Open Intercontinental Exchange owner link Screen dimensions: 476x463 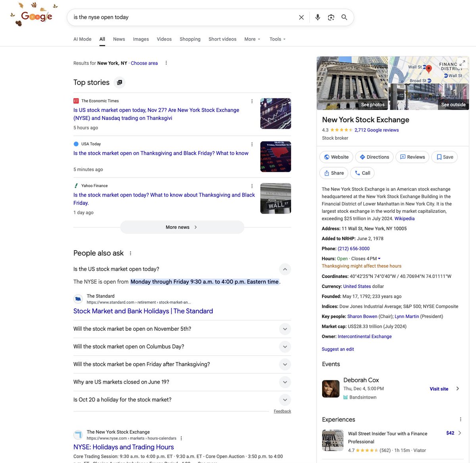click(365, 336)
